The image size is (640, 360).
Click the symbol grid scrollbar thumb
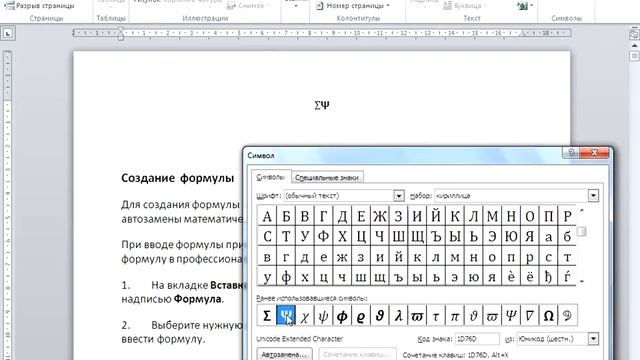(x=582, y=232)
